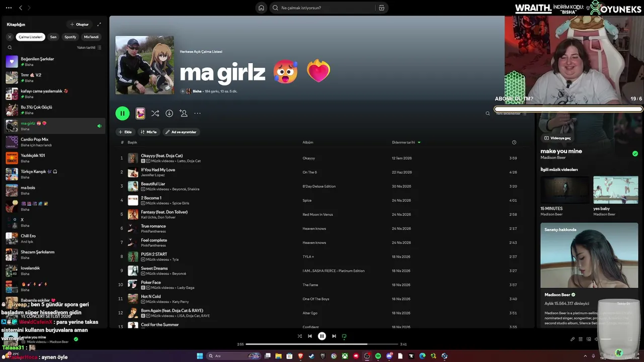The image size is (644, 362).
Task: Open the Yakın tarihli sort dropdown
Action: (x=89, y=47)
